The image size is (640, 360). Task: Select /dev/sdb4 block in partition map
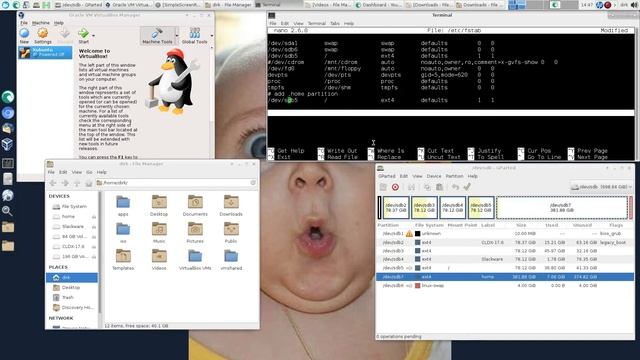pyautogui.click(x=453, y=208)
